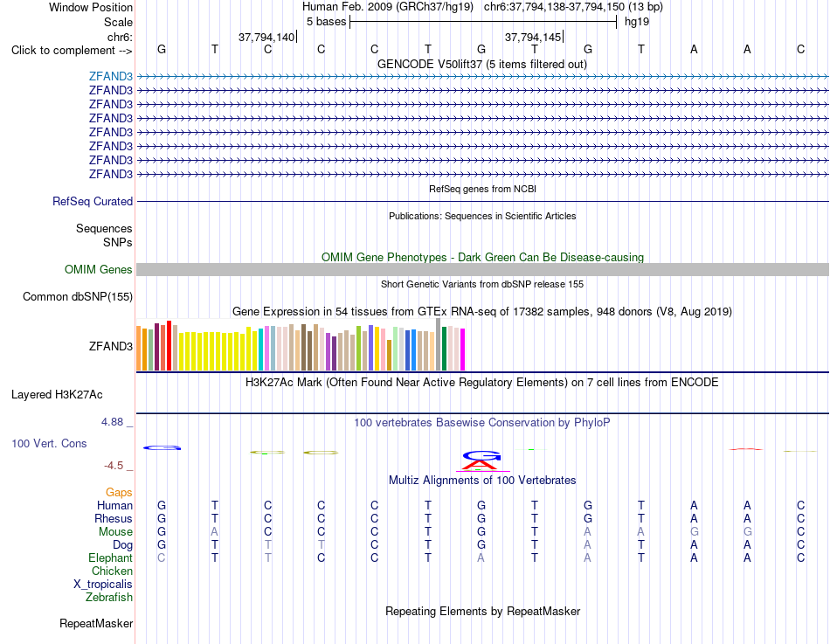Click the Scale label

tap(118, 22)
